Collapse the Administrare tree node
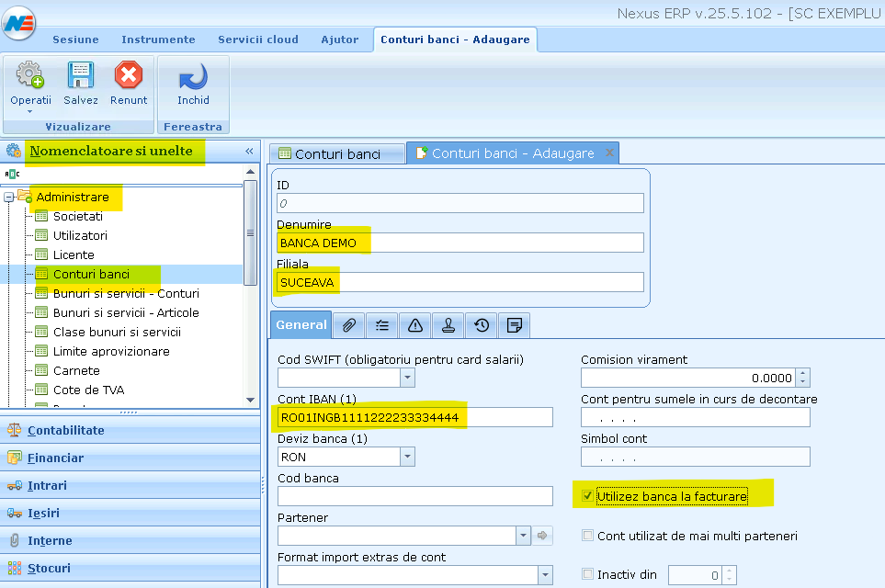The image size is (885, 588). pos(9,197)
